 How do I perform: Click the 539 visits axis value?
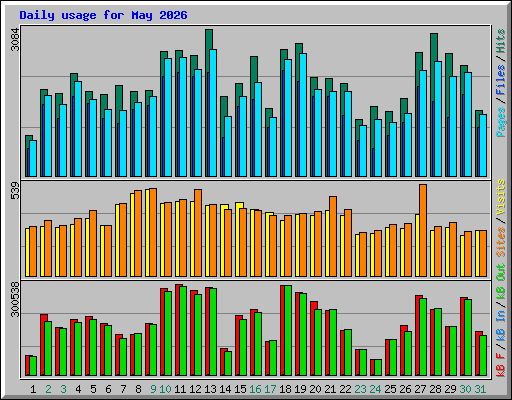(x=15, y=191)
